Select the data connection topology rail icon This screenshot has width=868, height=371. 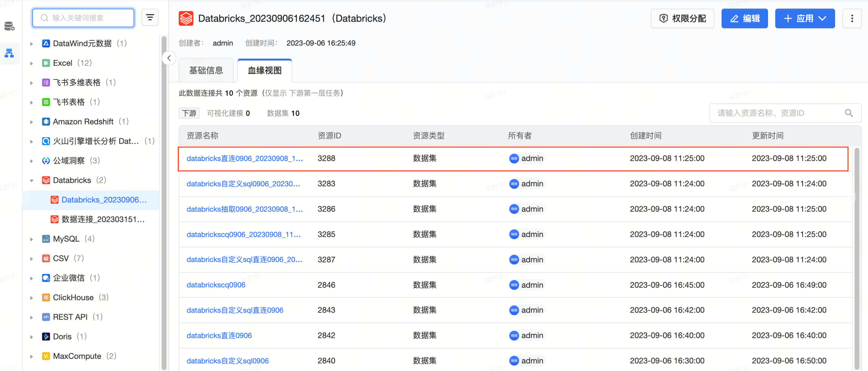point(9,53)
